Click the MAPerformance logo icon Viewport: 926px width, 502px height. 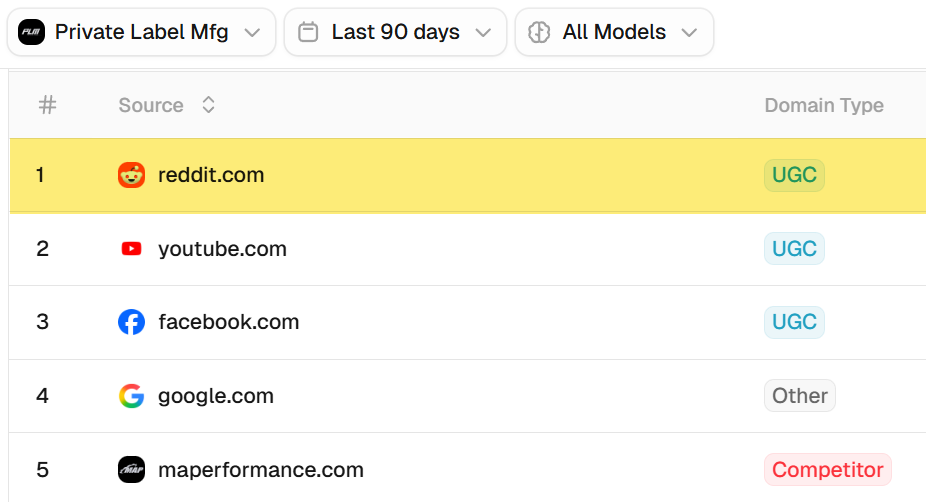(131, 469)
